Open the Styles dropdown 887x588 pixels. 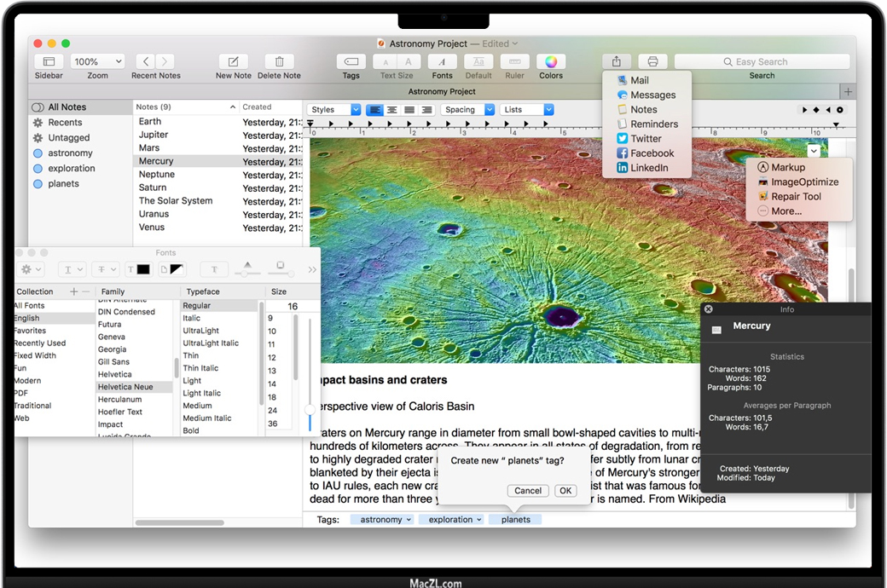click(x=334, y=110)
